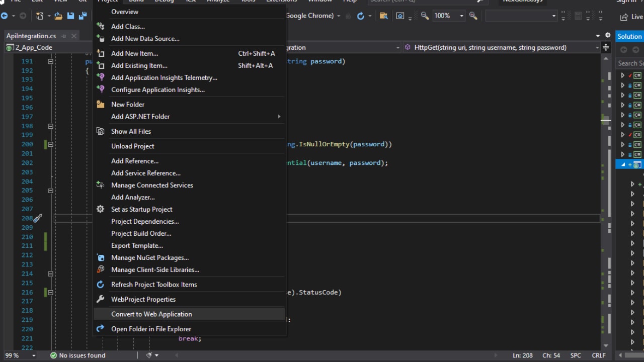Switch to the Solution Explorer tab
Image resolution: width=644 pixels, height=362 pixels.
coord(629,36)
